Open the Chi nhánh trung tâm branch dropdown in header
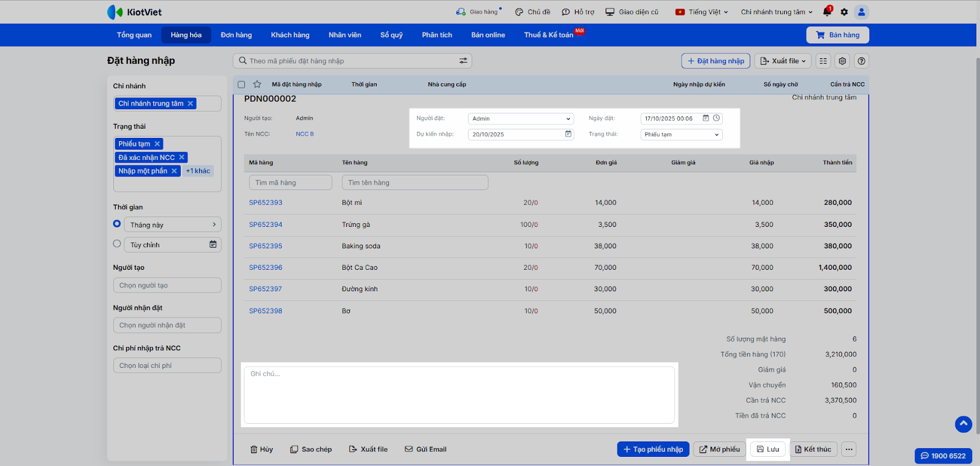The image size is (980, 466). coord(777,12)
